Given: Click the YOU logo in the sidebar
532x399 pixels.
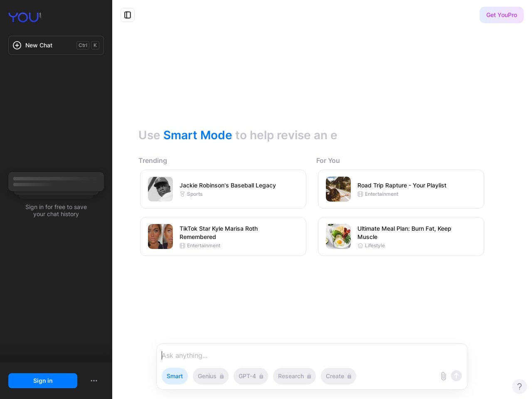Looking at the screenshot, I should (x=25, y=17).
